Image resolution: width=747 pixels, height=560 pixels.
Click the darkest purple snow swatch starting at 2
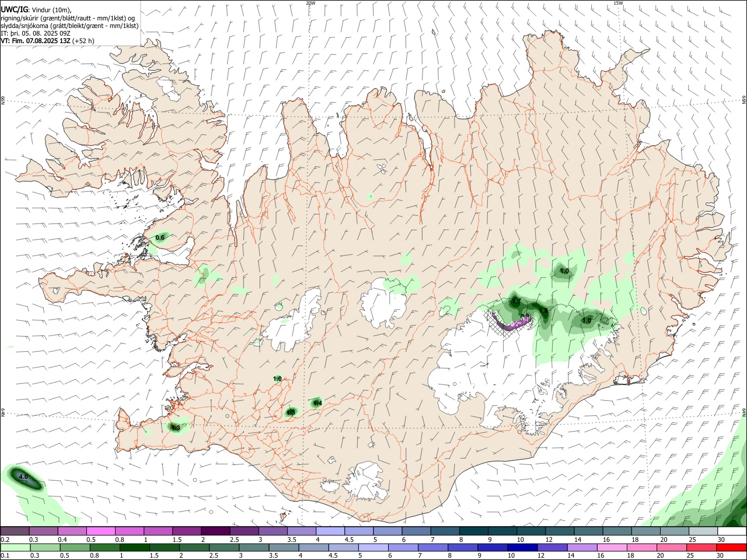tap(215, 531)
